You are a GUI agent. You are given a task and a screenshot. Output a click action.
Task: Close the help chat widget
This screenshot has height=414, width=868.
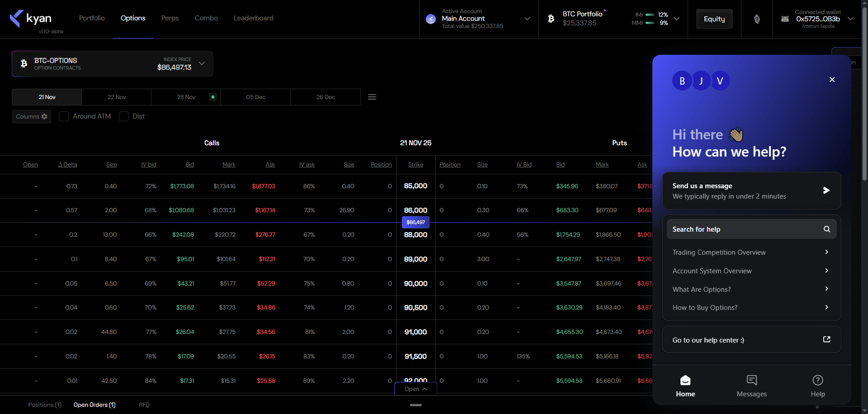[832, 80]
